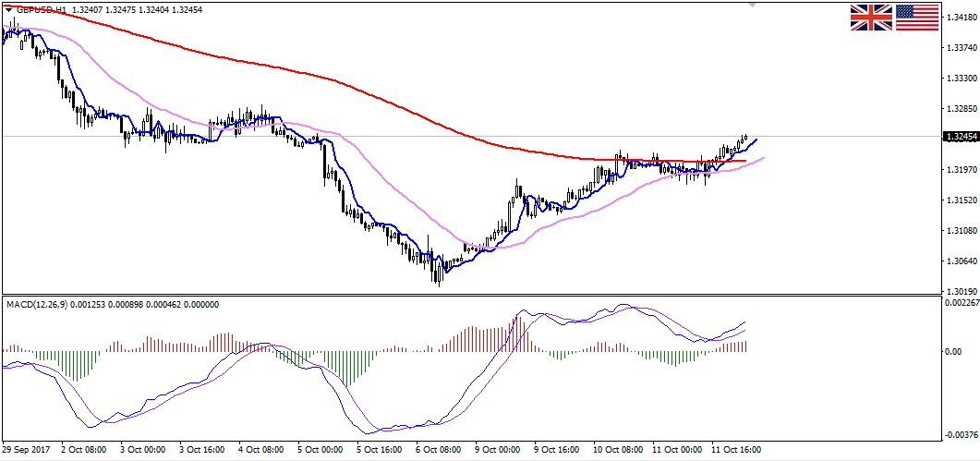Click the 9 Oct 00:00 time label
Screen dimensions: 980x461
(x=500, y=449)
